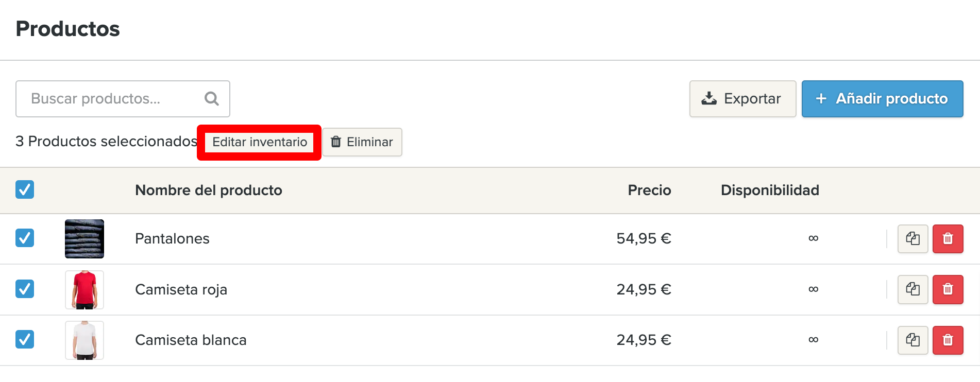
Task: Uncheck the select-all products checkbox
Action: click(x=25, y=189)
